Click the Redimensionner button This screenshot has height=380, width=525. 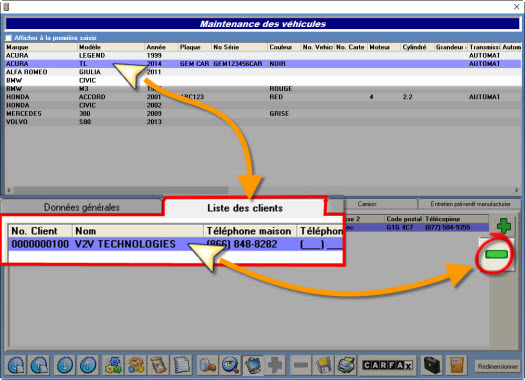(498, 367)
